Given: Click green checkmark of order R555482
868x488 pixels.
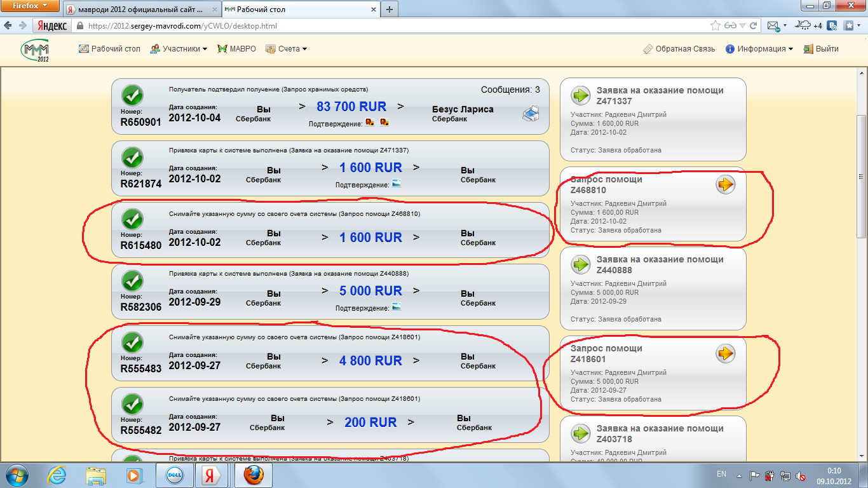Looking at the screenshot, I should pyautogui.click(x=132, y=404).
